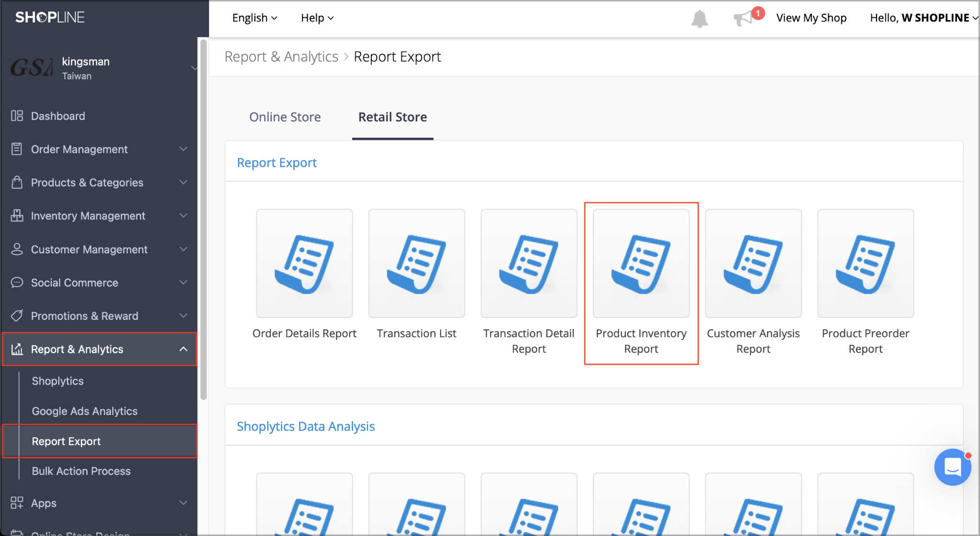Open the English language dropdown
Viewport: 980px width, 536px height.
tap(255, 18)
